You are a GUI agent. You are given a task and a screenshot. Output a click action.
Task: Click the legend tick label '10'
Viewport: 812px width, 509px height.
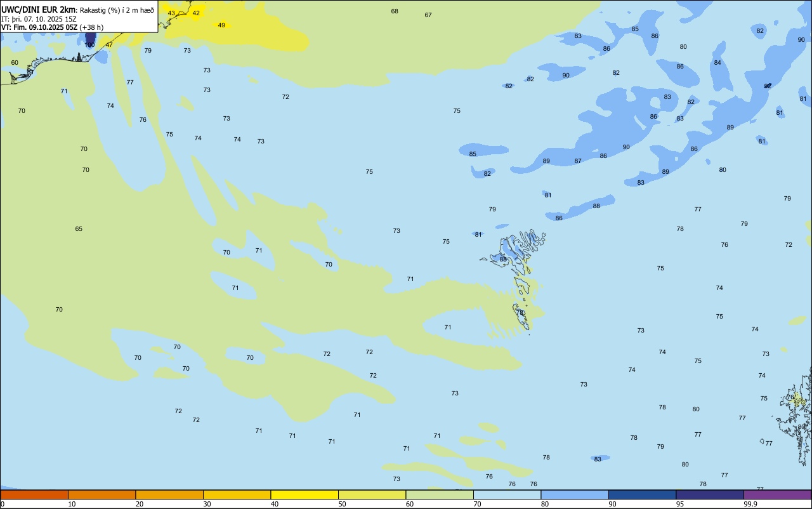coord(72,504)
